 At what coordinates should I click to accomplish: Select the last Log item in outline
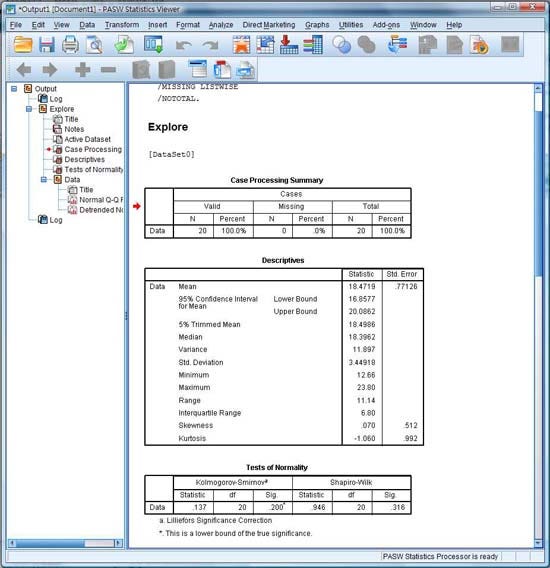coord(56,220)
